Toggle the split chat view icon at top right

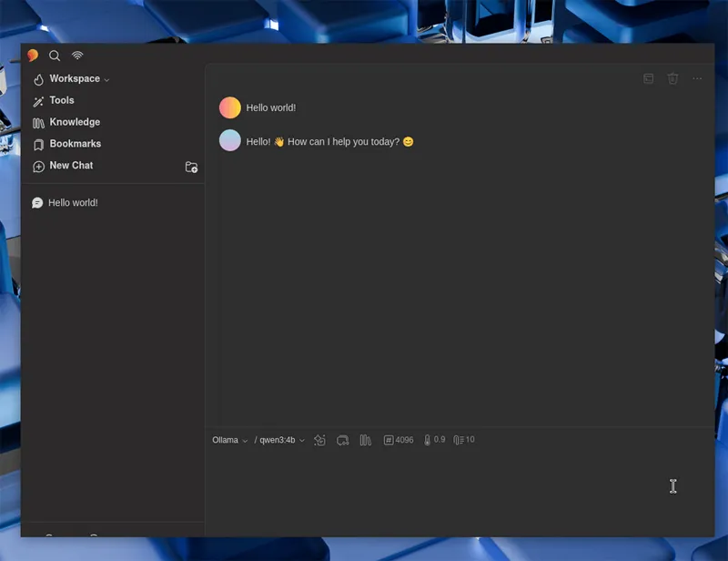[x=648, y=79]
